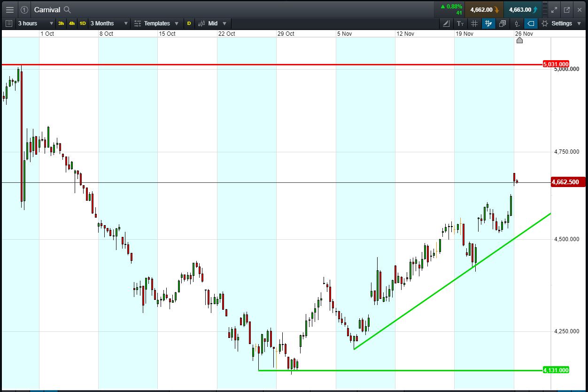Toggle the grid drawing edit mode

[488, 24]
